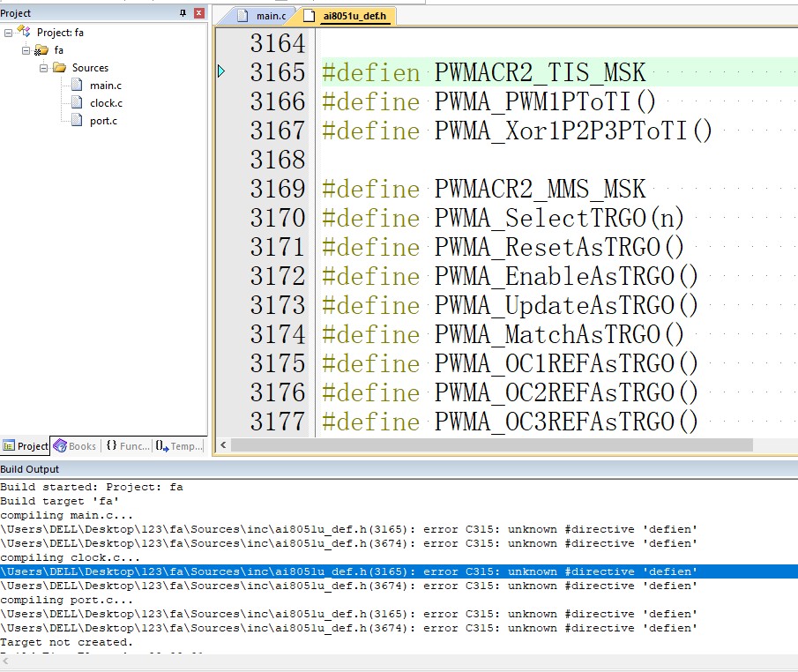Screen dimensions: 798x672
Task: Click the 'Build Output' panel title
Action: coord(29,469)
